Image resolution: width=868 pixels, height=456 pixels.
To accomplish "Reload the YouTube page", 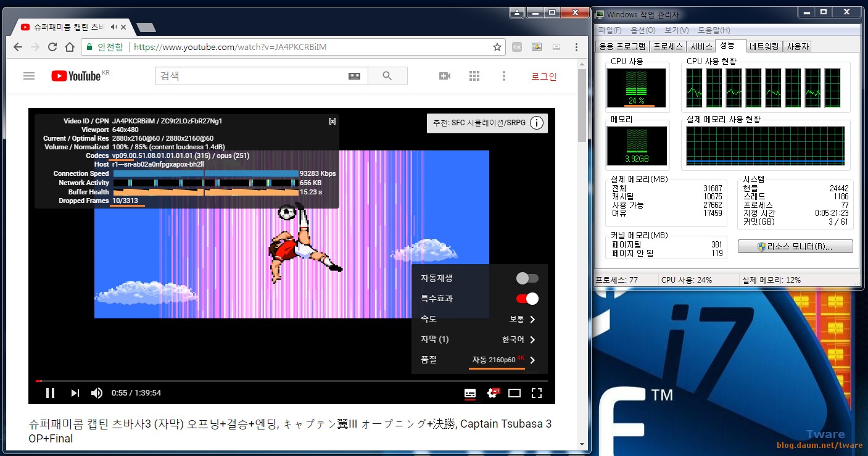I will [52, 47].
